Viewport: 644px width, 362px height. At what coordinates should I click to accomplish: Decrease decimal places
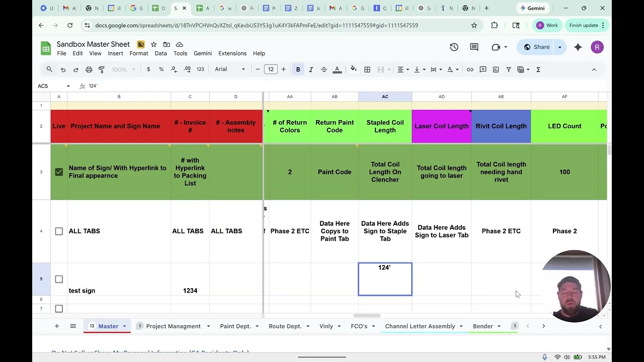point(174,69)
